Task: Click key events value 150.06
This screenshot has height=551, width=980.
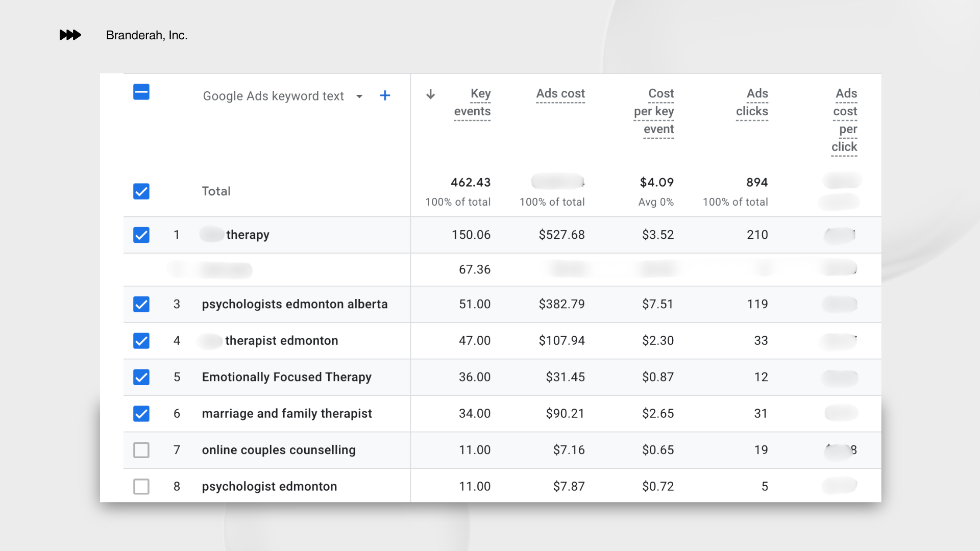Action: (471, 235)
